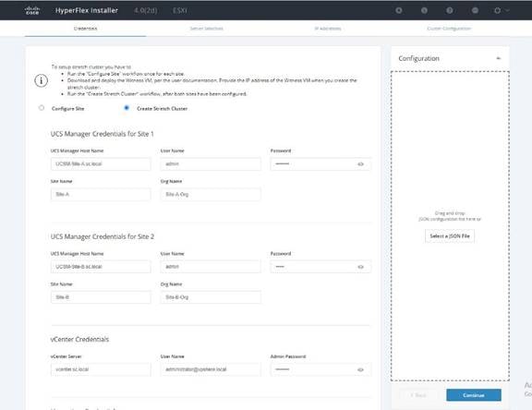Screen dimensions: 532x410
Task: Focus the Site-A-Org Org Name field
Action: (x=211, y=195)
